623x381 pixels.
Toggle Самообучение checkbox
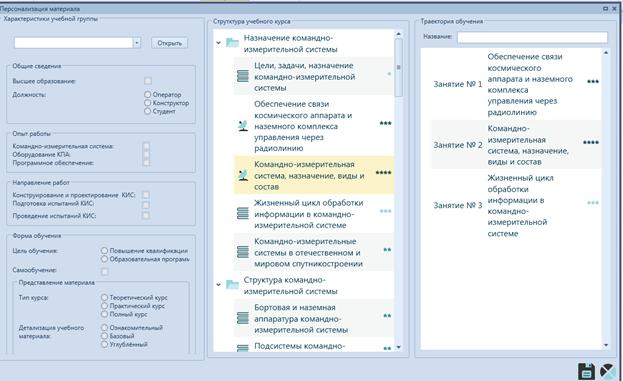(x=104, y=271)
